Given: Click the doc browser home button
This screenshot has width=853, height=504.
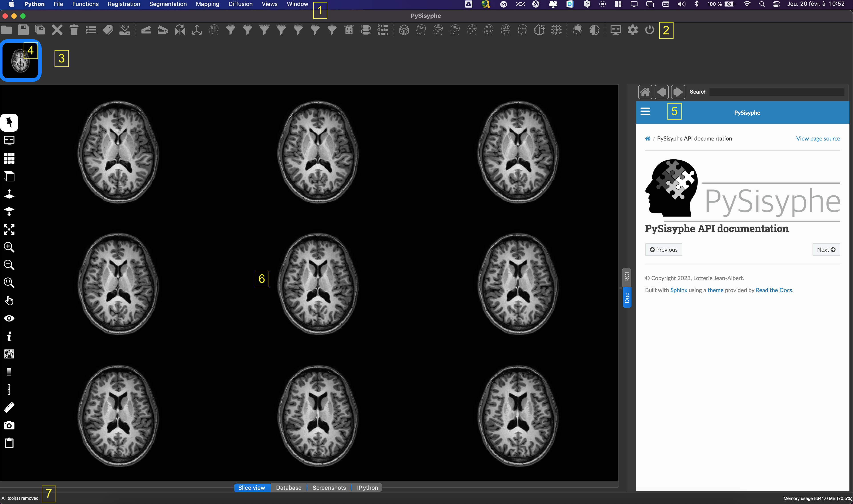Looking at the screenshot, I should pyautogui.click(x=645, y=92).
